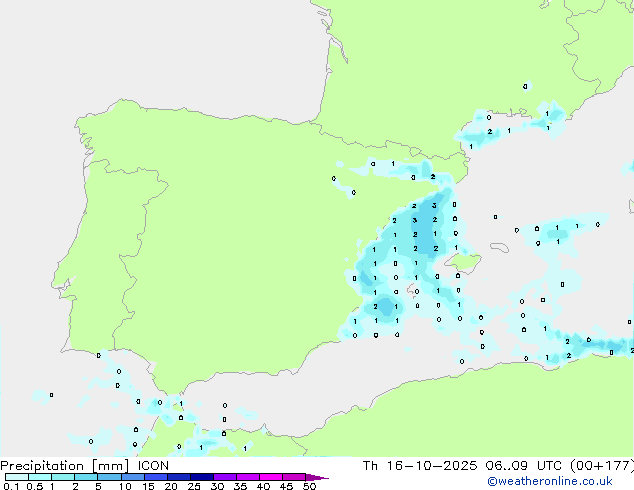Click the '06..09 UTC' time range

524,466
